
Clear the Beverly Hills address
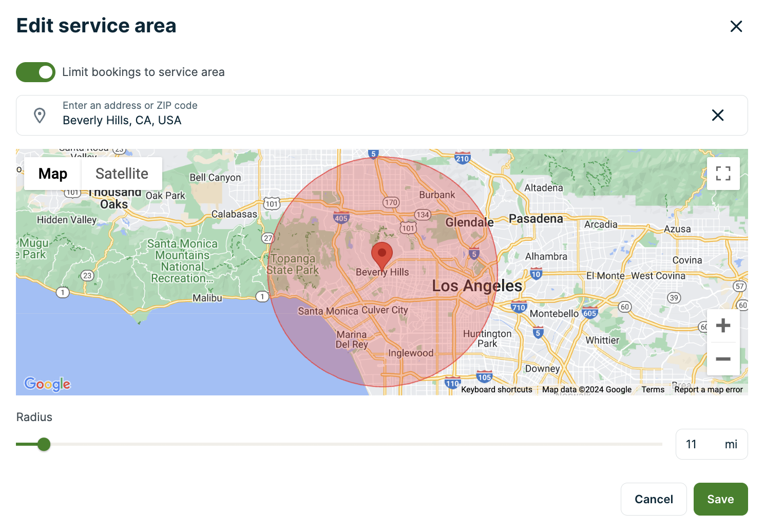coord(717,116)
